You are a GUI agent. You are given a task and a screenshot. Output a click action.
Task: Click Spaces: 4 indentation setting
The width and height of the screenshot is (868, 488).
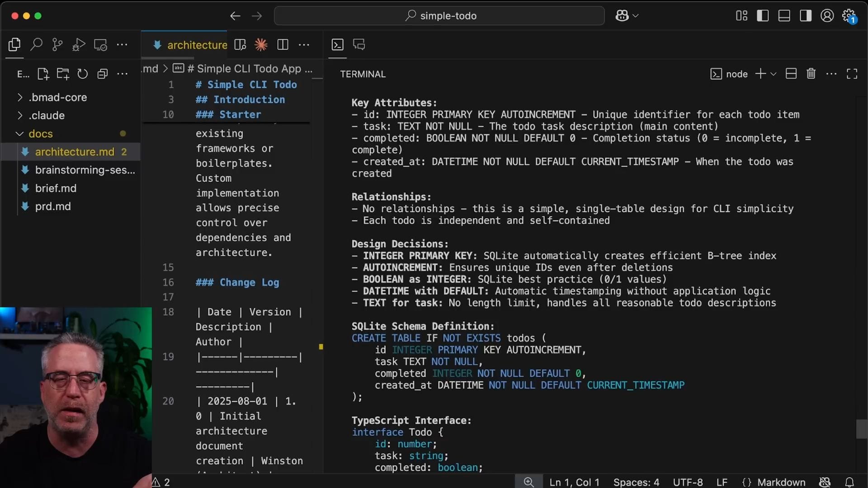[636, 482]
